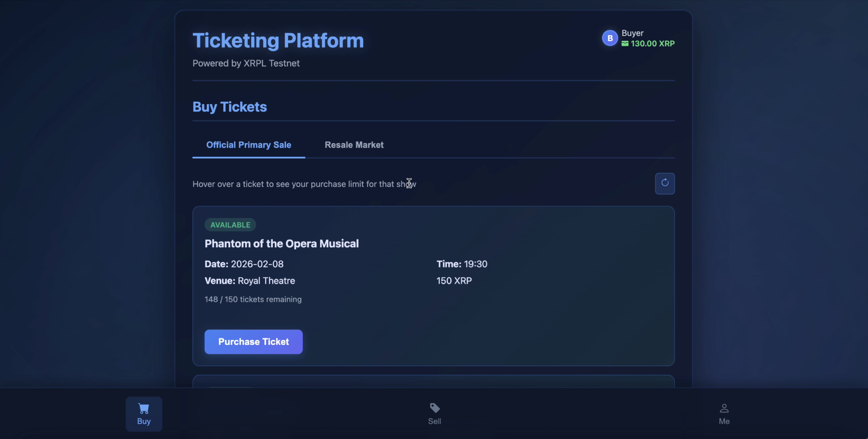868x439 pixels.
Task: Click the AVAILABLE status badge
Action: pyautogui.click(x=230, y=225)
